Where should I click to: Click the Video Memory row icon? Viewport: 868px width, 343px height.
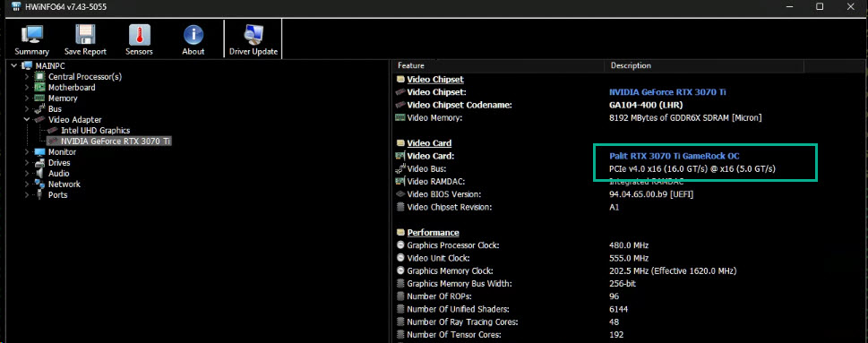(x=400, y=117)
